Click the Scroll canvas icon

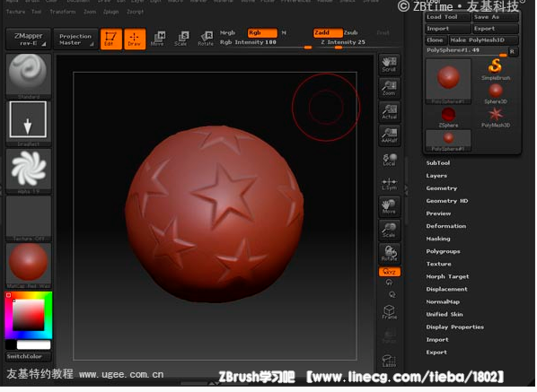tap(389, 65)
